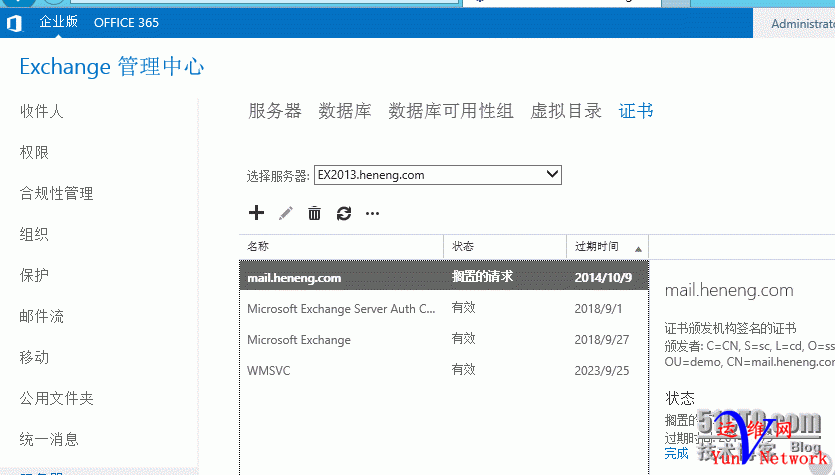The image size is (835, 475).
Task: Select the Microsoft Exchange row expiring 2018/9/27
Action: coord(444,339)
